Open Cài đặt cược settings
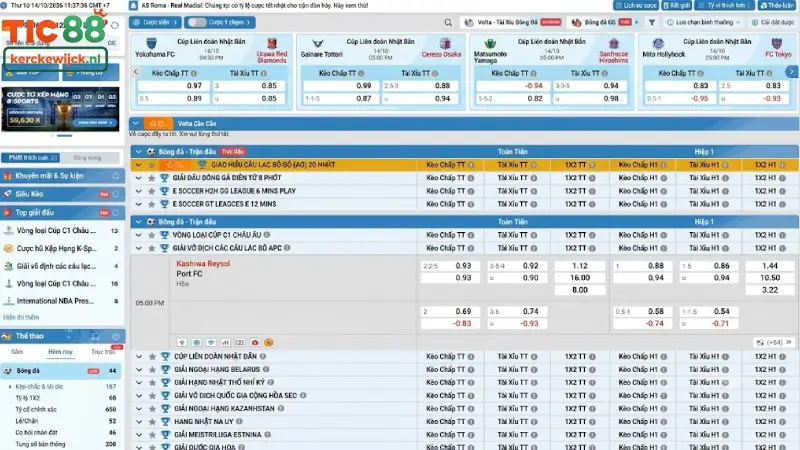800x450 pixels. pos(772,22)
